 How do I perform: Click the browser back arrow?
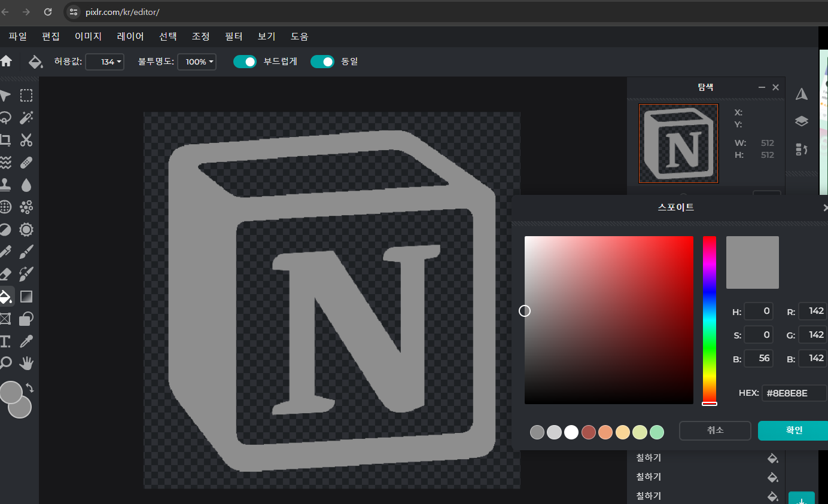click(x=5, y=12)
